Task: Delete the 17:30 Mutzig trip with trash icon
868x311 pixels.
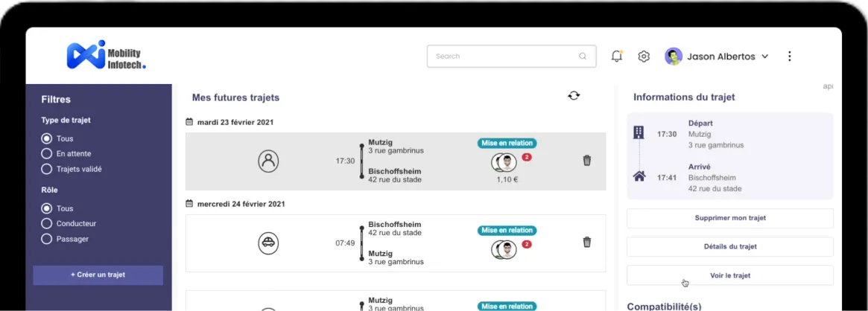Action: pos(587,161)
